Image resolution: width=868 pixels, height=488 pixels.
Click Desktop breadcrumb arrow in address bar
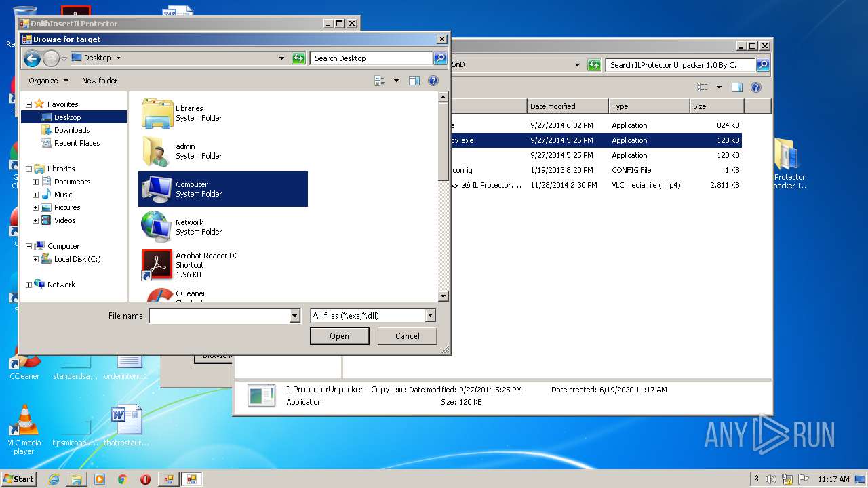tap(118, 58)
